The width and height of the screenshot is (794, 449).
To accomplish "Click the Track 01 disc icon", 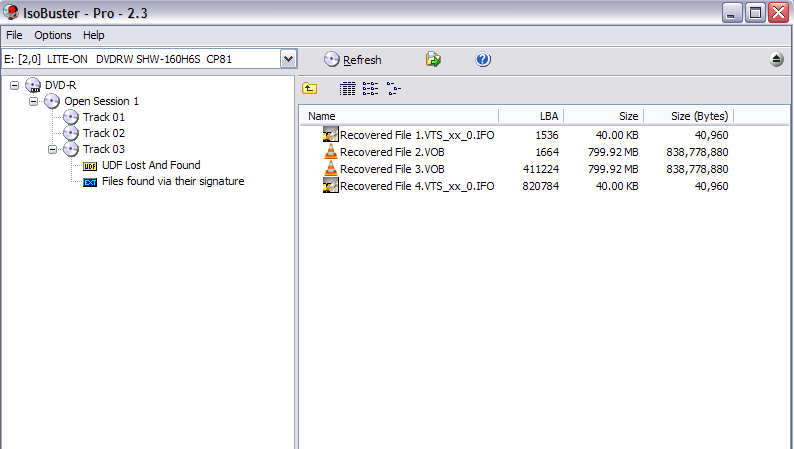I will click(71, 117).
